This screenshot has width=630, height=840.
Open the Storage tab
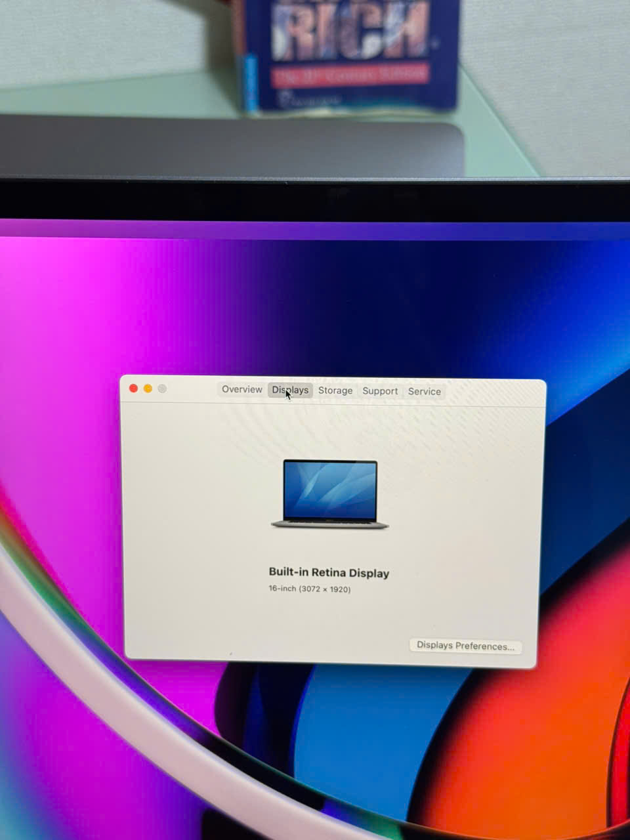335,390
